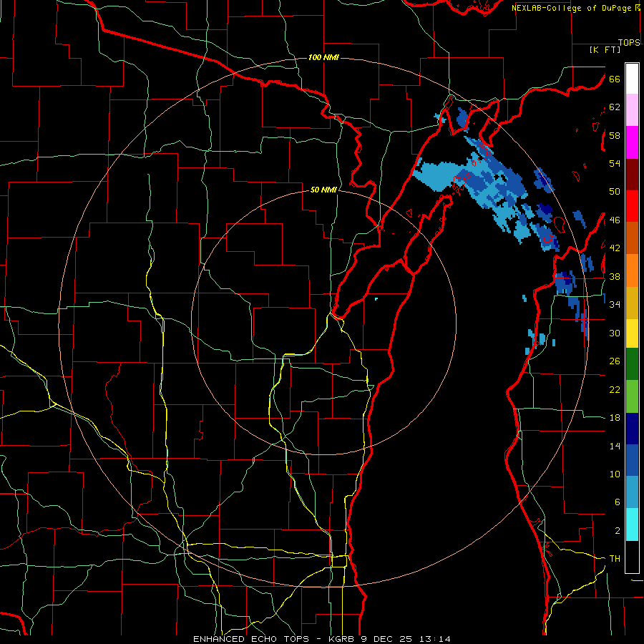Viewport: 644px width, 644px height.
Task: Click the legend value "46"
Action: point(615,220)
